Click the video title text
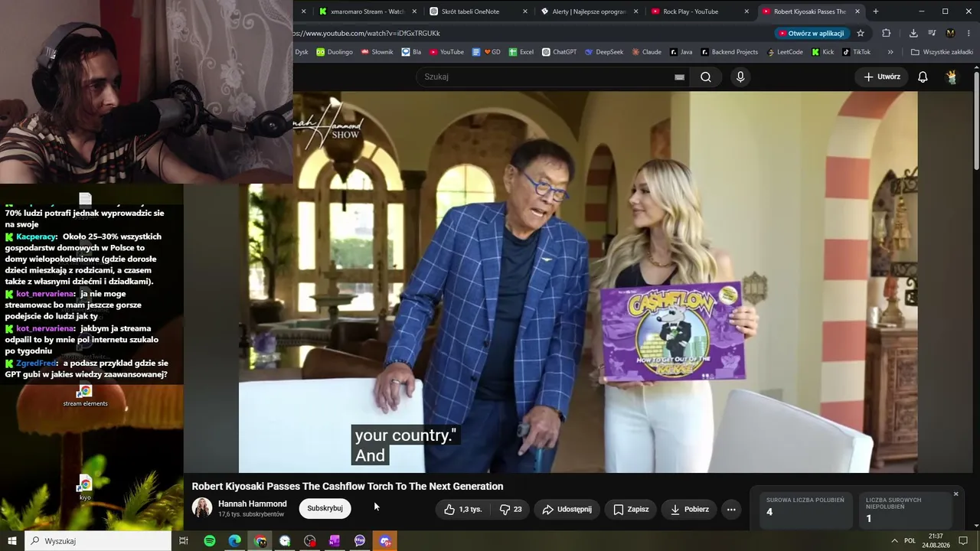This screenshot has height=551, width=980. (347, 486)
